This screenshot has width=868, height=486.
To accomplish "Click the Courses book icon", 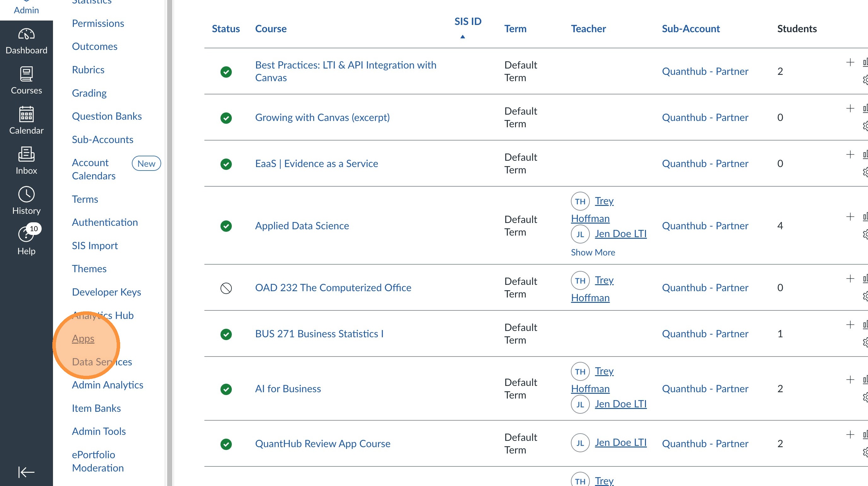I will click(x=26, y=74).
